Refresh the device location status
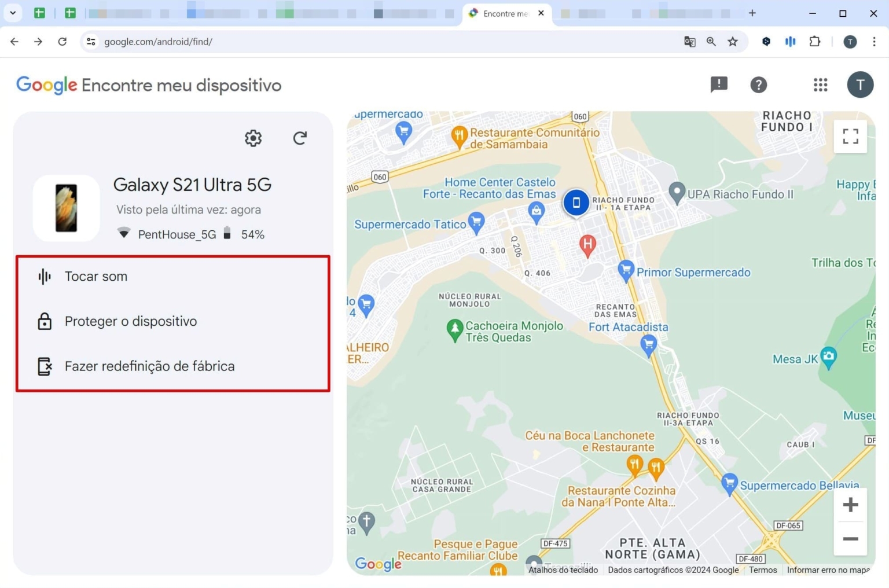The height and width of the screenshot is (588, 889). point(300,138)
